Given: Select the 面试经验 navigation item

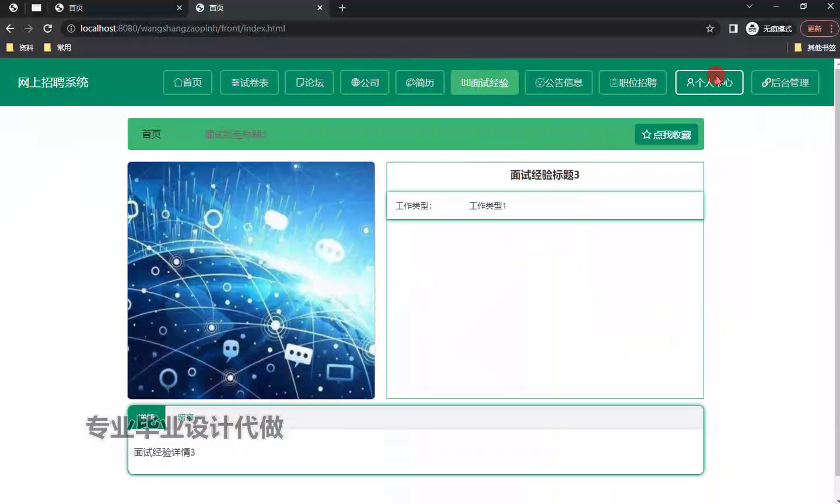Looking at the screenshot, I should pos(484,82).
